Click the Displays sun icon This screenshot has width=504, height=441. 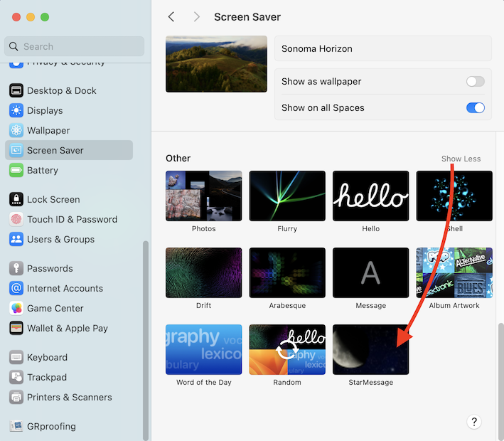(16, 110)
